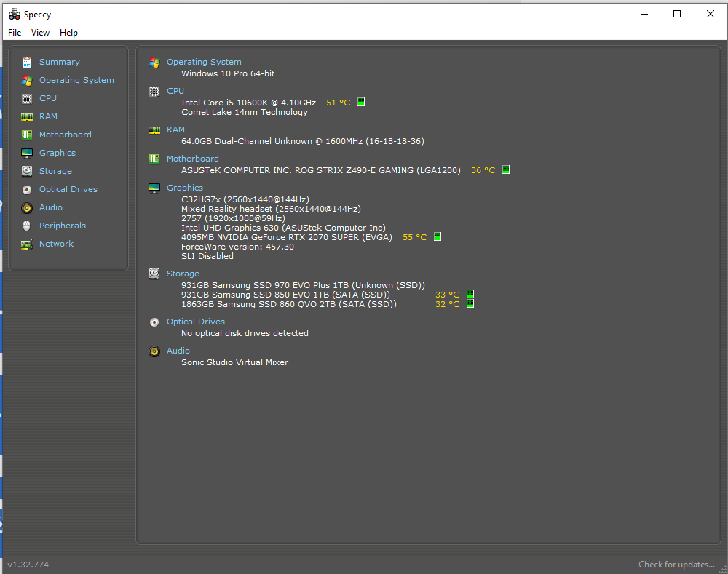The height and width of the screenshot is (574, 728).
Task: Click the board icon beside Motherboard heading
Action: click(x=154, y=159)
